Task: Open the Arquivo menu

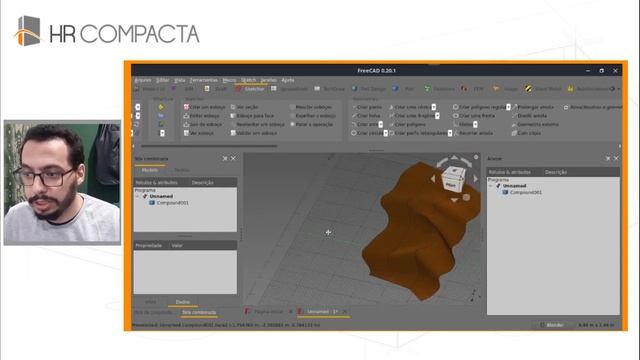Action: pos(143,80)
